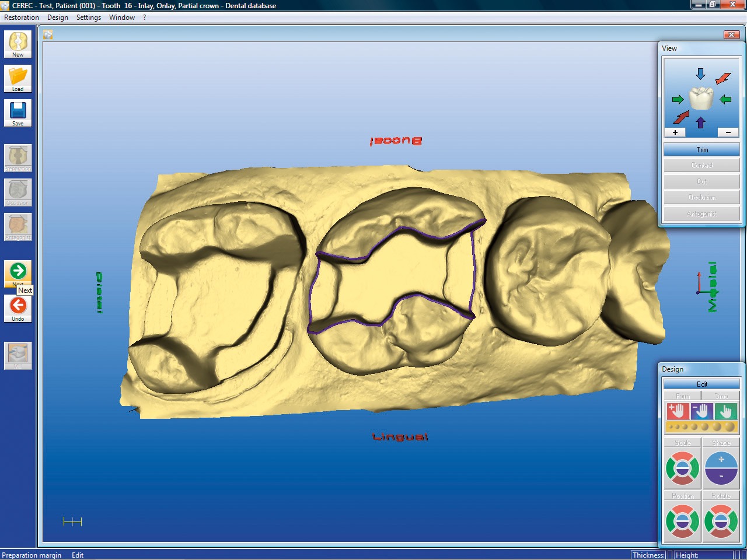Go to next step with green arrow
Image resolution: width=747 pixels, height=560 pixels.
point(18,272)
